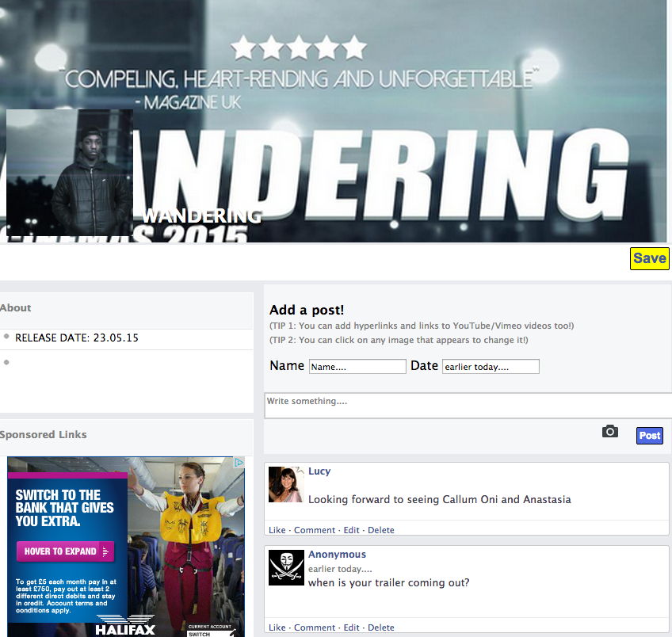
Task: Comment on Lucy's post
Action: pyautogui.click(x=315, y=530)
